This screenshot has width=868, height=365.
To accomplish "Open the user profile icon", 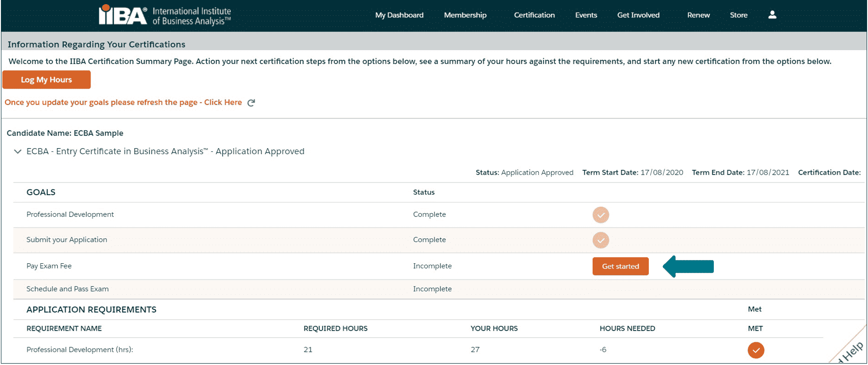I will click(x=772, y=15).
